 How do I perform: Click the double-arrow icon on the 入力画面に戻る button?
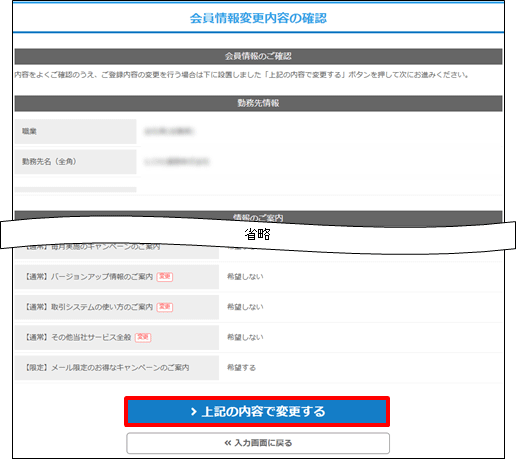228,443
